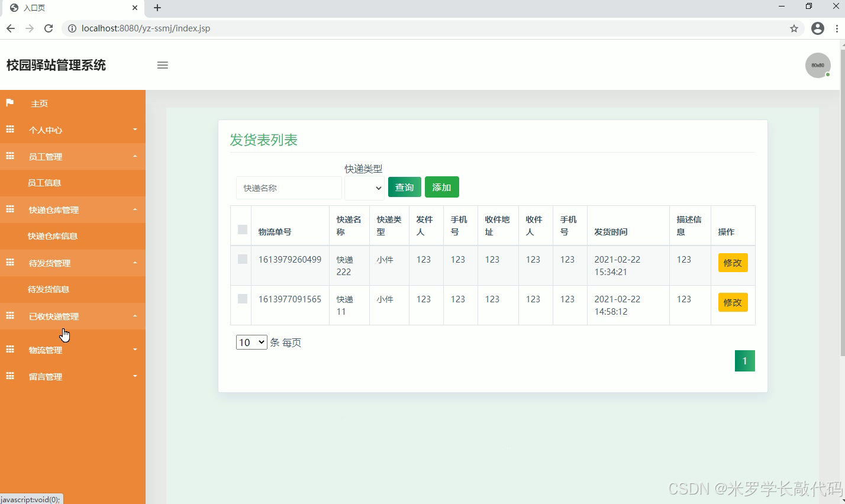Open the 快递类型 dropdown
Screen dimensions: 845x504
364,187
